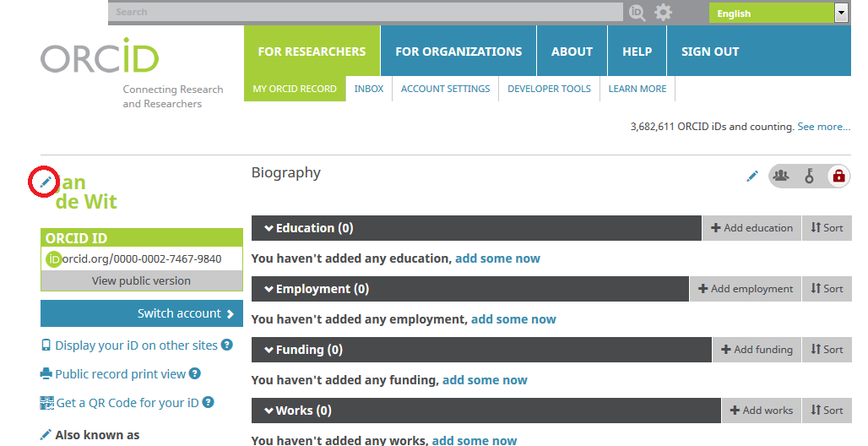The image size is (868, 446).
Task: Edit name with the pencil icon beside Jan de Wit
Action: coord(46,182)
